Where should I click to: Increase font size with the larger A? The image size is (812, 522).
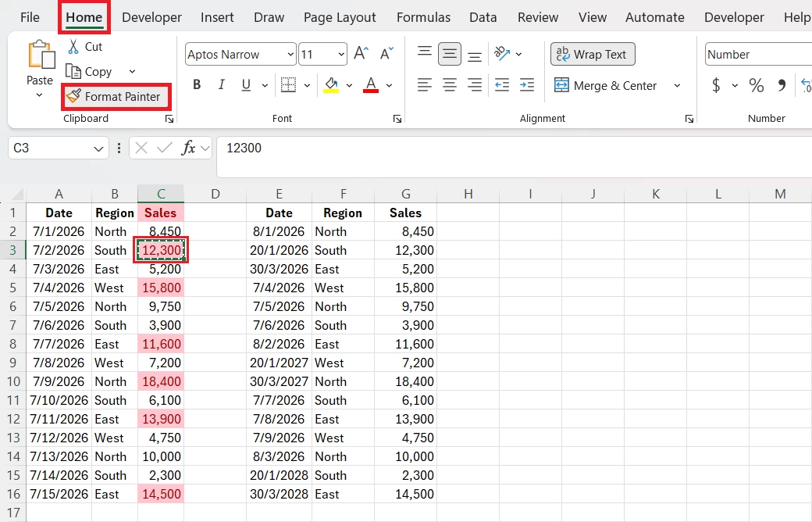click(361, 53)
